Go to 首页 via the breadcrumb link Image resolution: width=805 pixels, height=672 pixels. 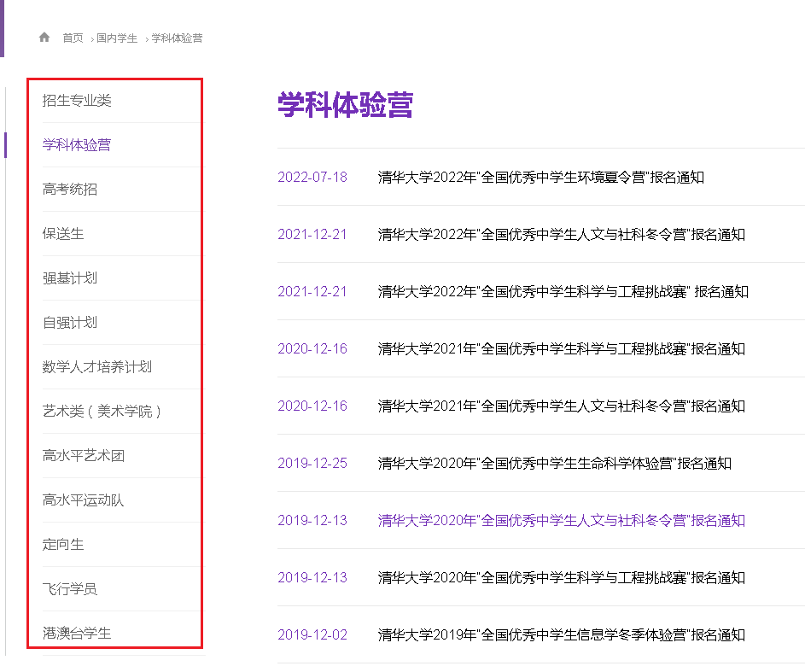(x=73, y=38)
